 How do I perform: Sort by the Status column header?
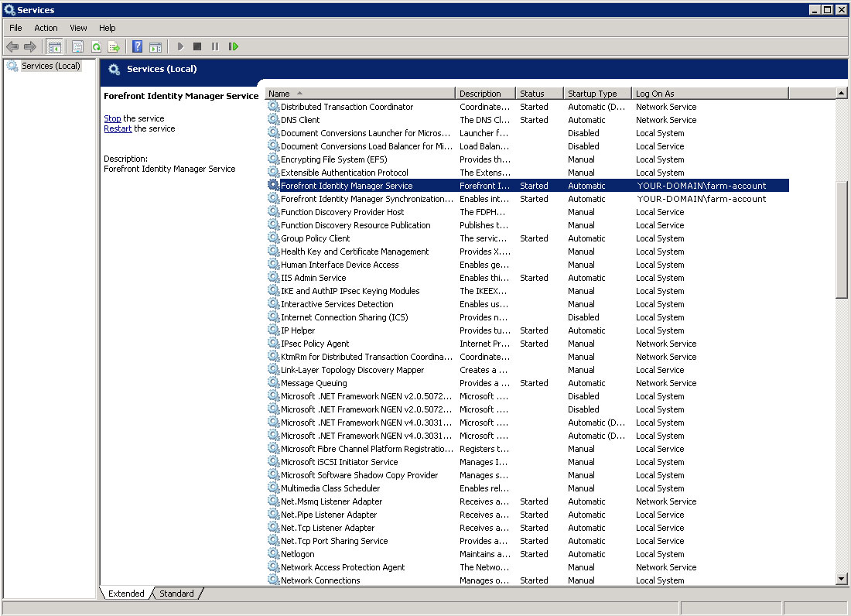tap(539, 94)
